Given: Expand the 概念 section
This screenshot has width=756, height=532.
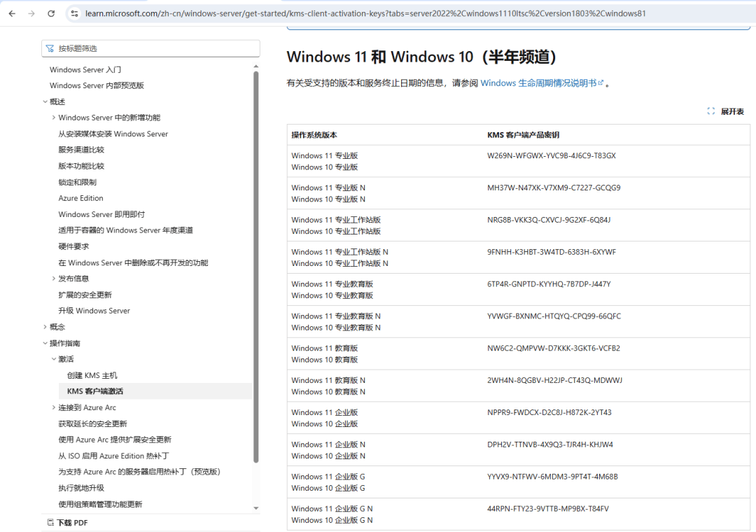Looking at the screenshot, I should [x=45, y=326].
